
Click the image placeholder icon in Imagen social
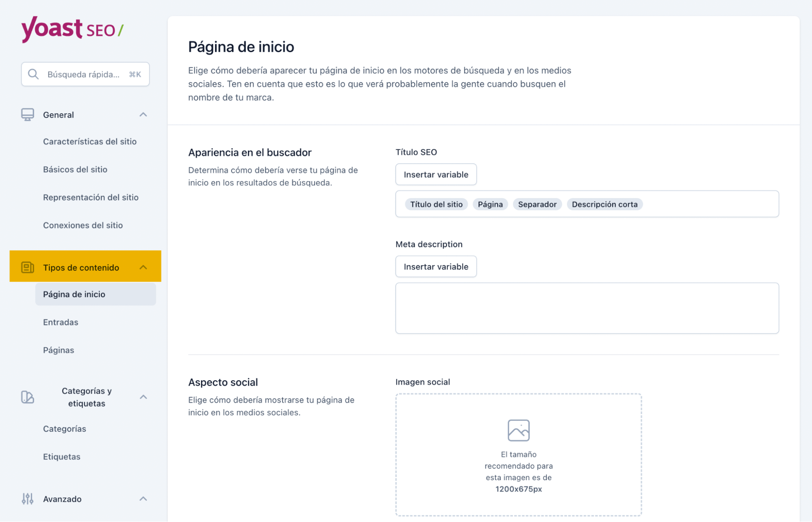point(518,429)
